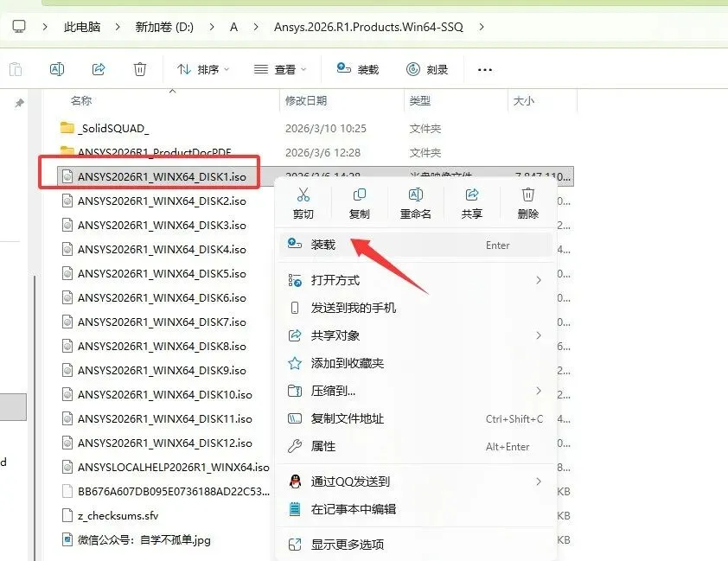
Task: Click the Copy icon in context menu
Action: click(360, 194)
